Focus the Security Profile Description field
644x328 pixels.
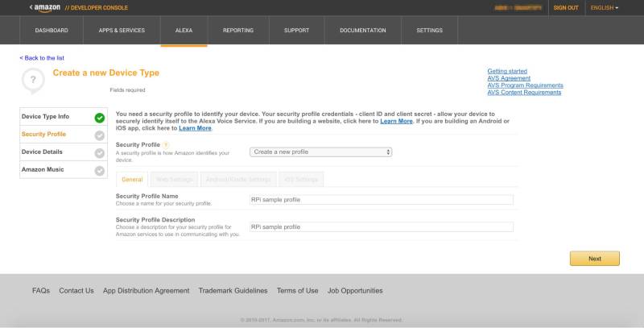tap(381, 227)
